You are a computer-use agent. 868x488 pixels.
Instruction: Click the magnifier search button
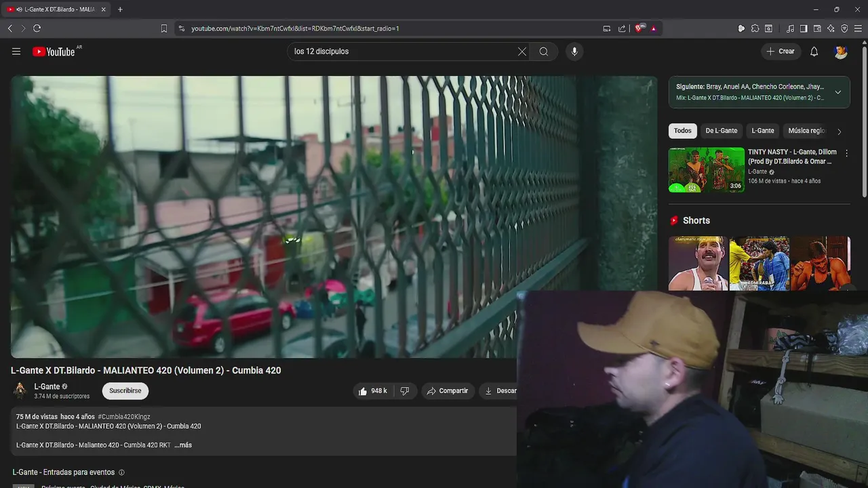544,52
